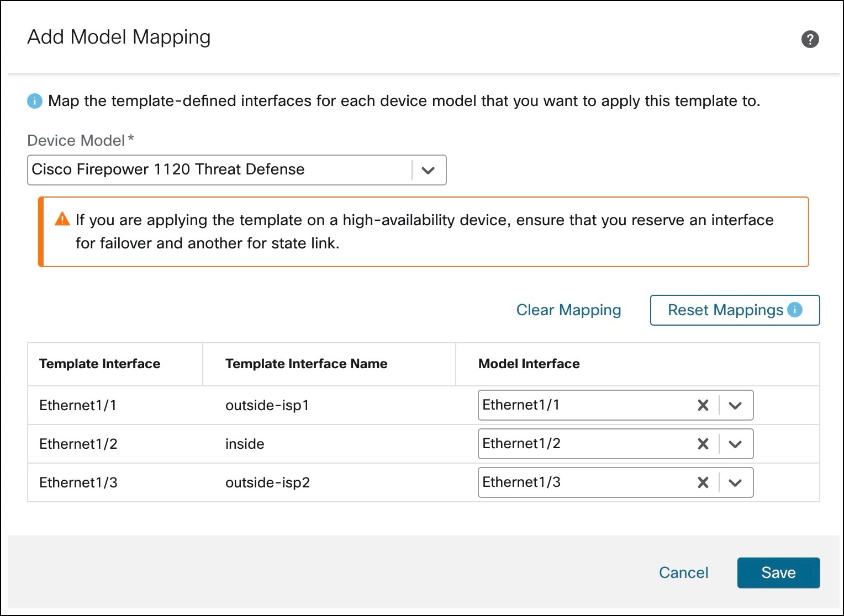Clear the Ethernet1/3 model interface with its X icon
Viewport: 844px width, 616px height.
703,482
